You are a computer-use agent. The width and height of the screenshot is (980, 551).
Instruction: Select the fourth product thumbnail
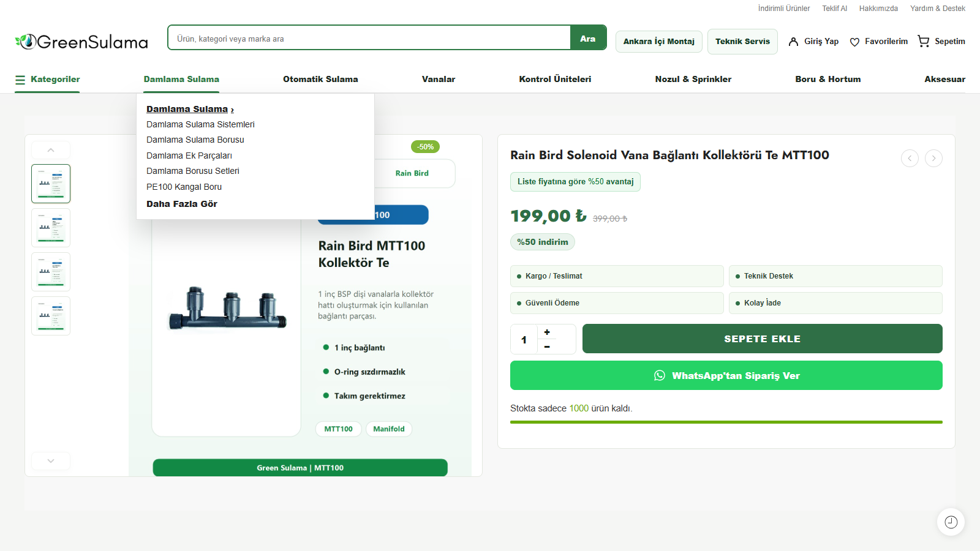[x=51, y=316]
